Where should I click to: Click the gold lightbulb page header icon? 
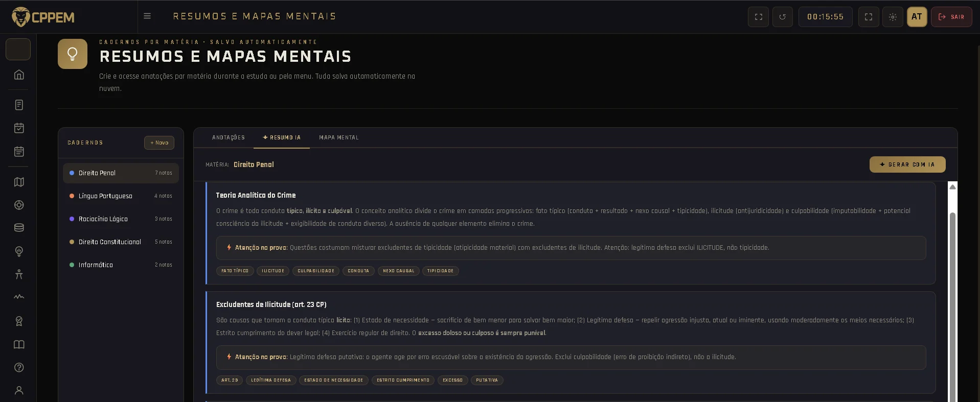tap(73, 54)
